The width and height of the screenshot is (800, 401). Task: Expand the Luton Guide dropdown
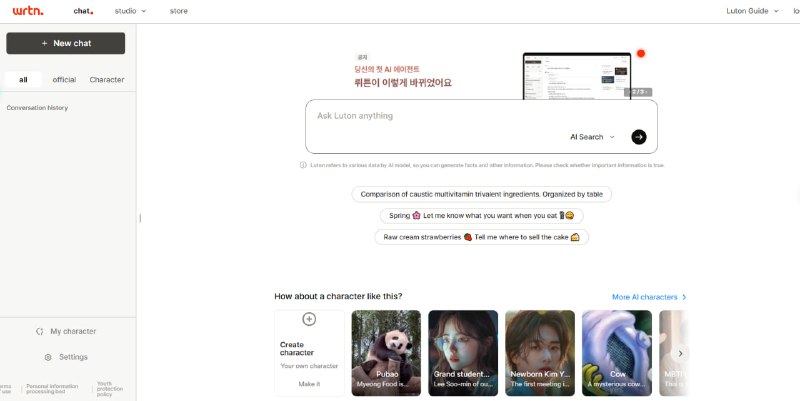click(753, 11)
